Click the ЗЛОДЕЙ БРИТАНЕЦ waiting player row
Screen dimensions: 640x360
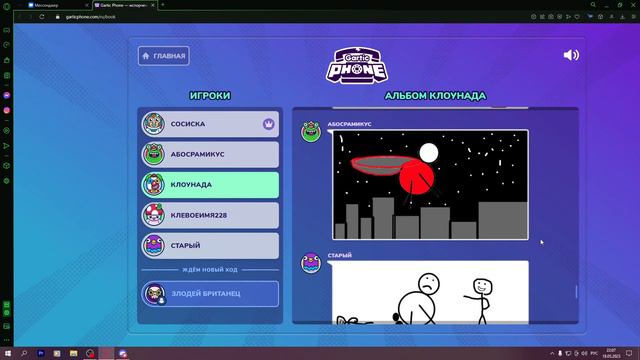210,293
